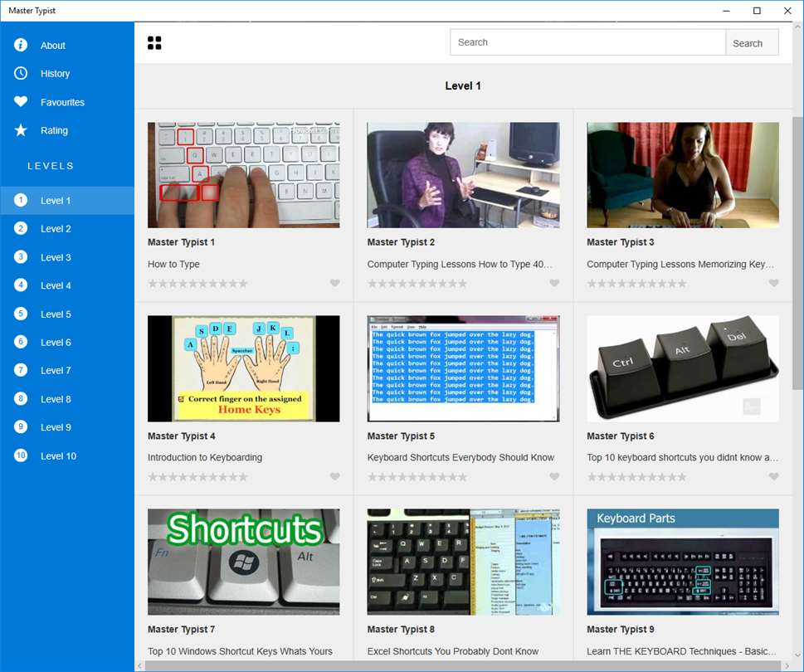Select Level 2 label in sidebar

[56, 229]
